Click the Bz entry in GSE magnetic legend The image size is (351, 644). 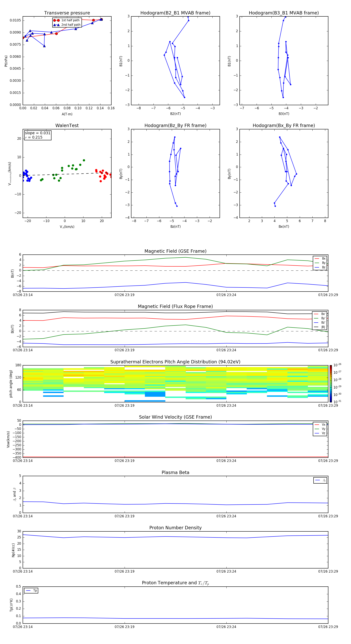pos(320,268)
